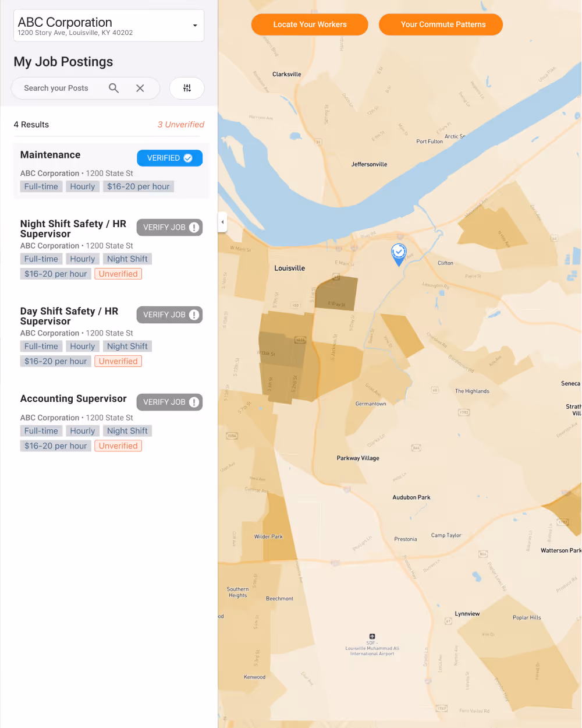
Task: Toggle verification for Day Shift Safety / HR Supervisor
Action: tap(169, 314)
